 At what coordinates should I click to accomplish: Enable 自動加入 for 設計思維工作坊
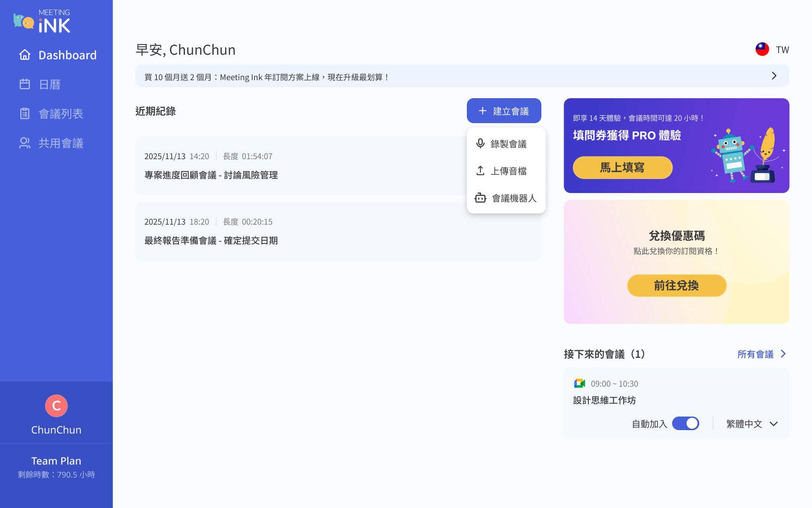pyautogui.click(x=686, y=423)
